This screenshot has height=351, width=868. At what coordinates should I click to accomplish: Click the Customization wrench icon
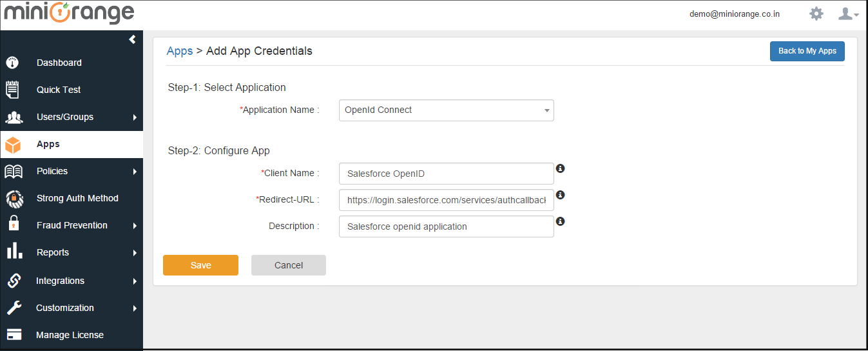pos(14,308)
